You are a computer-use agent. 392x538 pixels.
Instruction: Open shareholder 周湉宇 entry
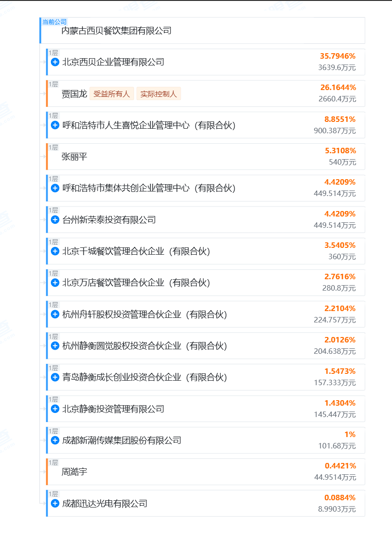(74, 472)
